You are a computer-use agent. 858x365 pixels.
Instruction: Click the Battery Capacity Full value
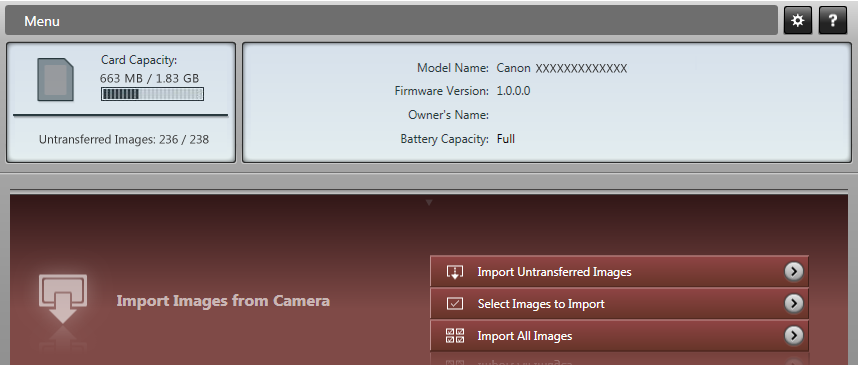506,139
